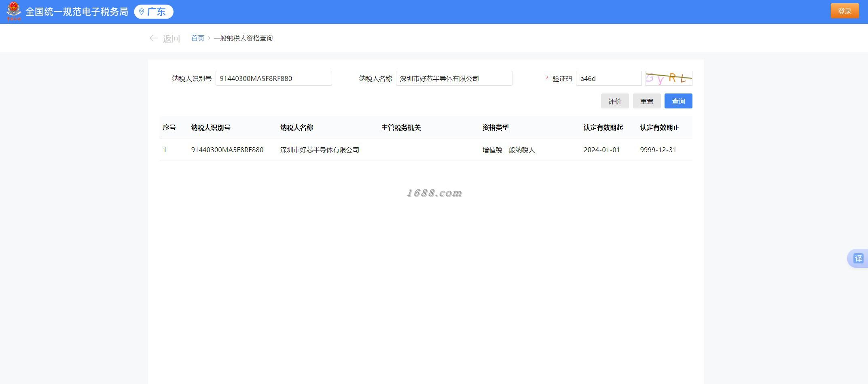Click the row number 1 cell
The image size is (868, 384).
tap(165, 150)
